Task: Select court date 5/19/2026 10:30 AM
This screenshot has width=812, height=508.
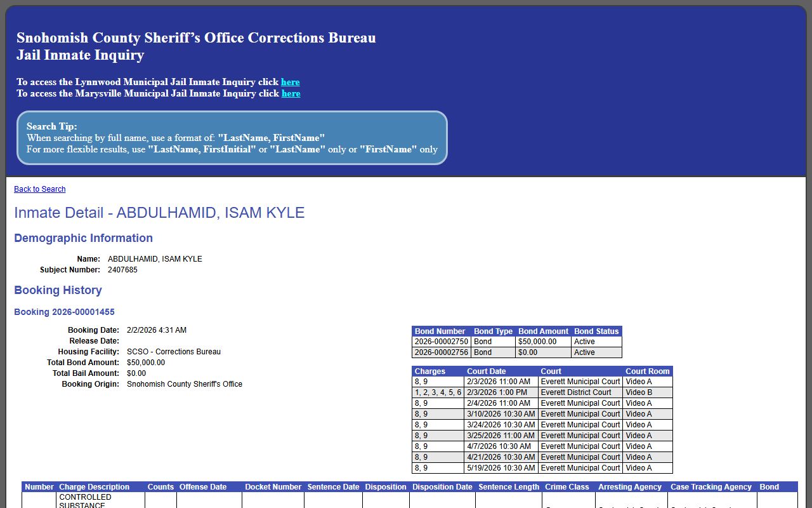Action: point(501,468)
